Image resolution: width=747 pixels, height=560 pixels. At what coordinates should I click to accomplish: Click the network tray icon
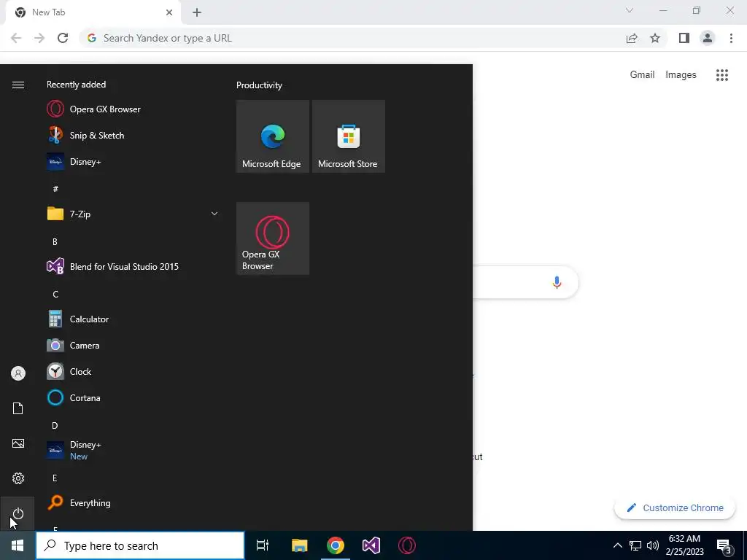point(635,545)
